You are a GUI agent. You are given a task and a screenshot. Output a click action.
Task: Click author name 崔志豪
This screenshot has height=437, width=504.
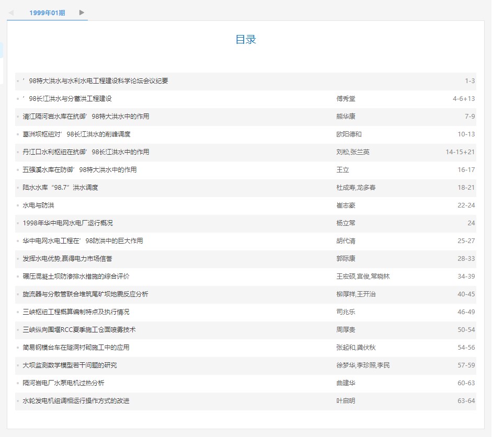(346, 205)
